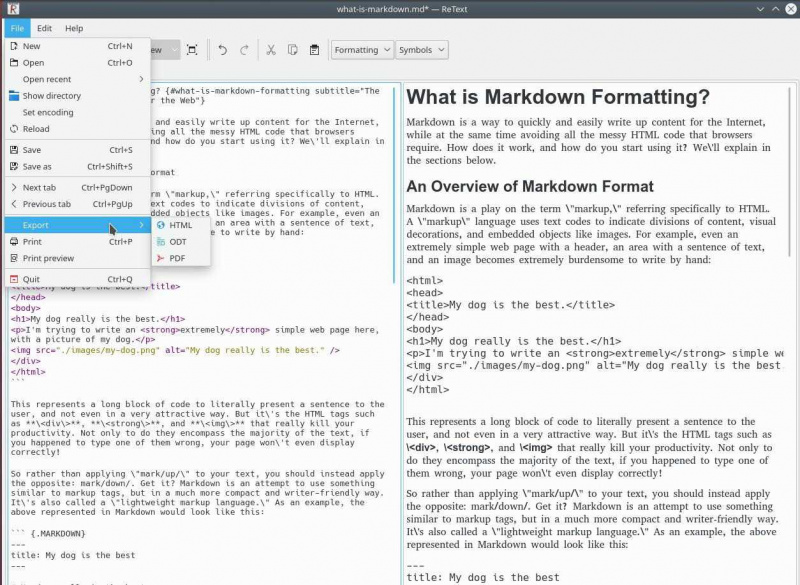Choose Open from the File menu

[78, 63]
